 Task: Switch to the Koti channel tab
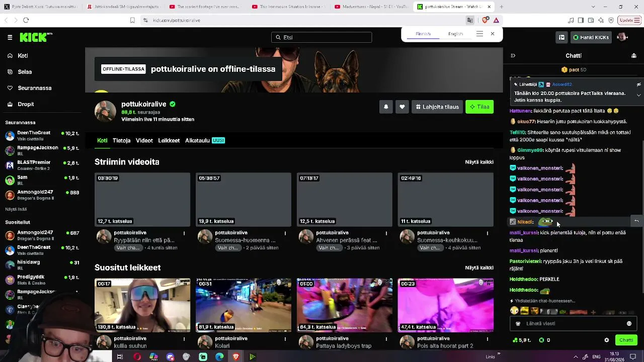coord(102,140)
